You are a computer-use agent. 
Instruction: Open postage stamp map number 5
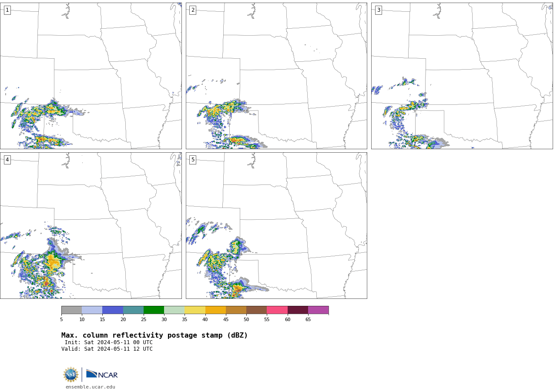coord(276,225)
